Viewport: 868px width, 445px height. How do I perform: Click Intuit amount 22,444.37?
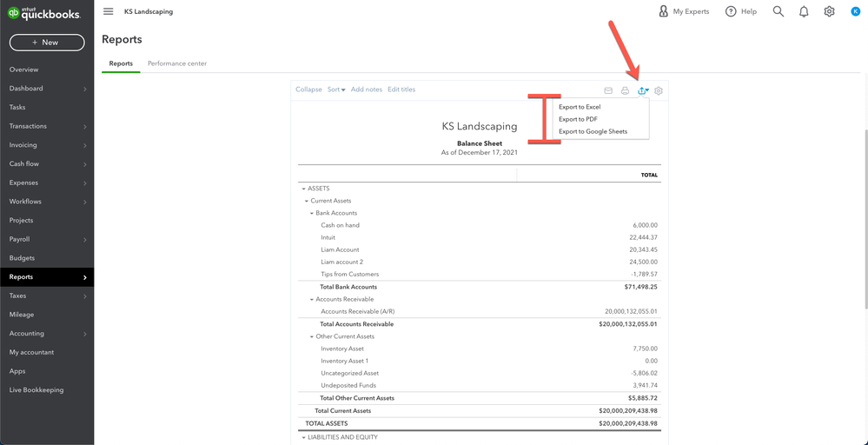point(644,237)
